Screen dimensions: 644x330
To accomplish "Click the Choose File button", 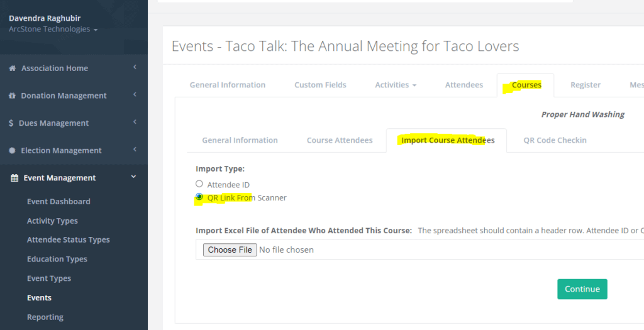I will 230,250.
